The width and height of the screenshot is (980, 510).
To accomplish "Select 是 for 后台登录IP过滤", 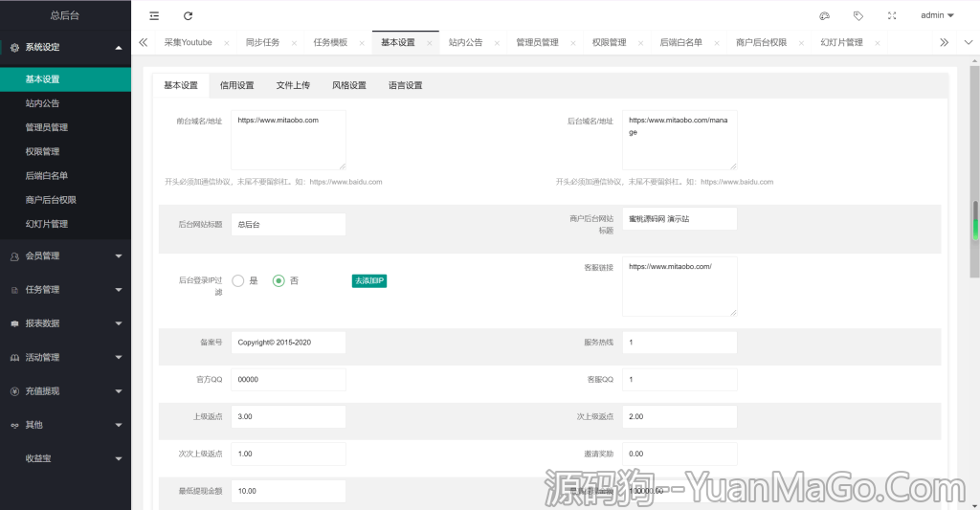I will click(x=238, y=281).
